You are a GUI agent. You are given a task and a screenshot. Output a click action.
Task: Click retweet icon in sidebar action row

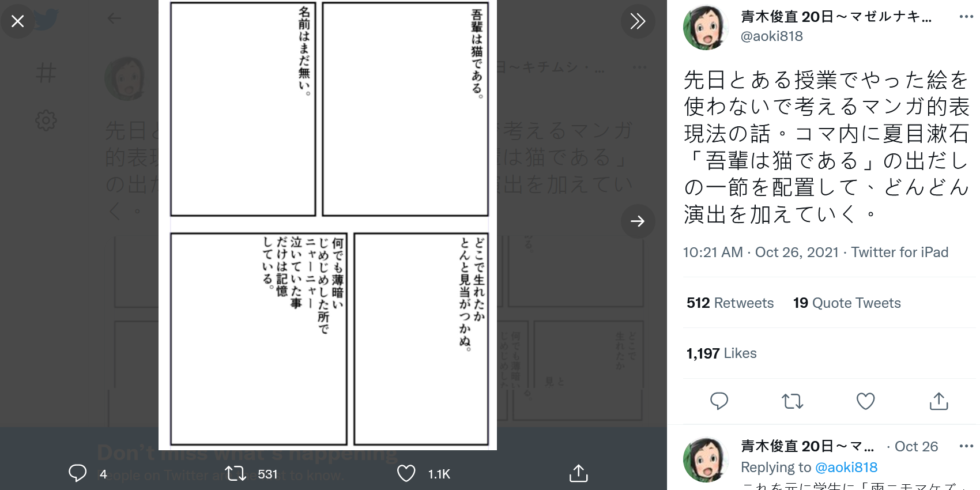click(792, 401)
